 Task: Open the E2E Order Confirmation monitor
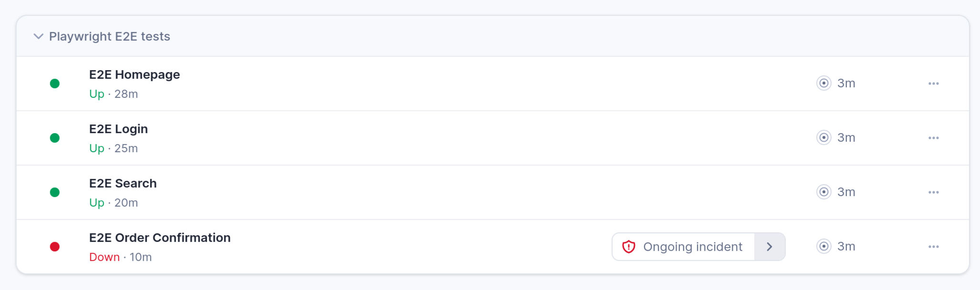pyautogui.click(x=160, y=238)
